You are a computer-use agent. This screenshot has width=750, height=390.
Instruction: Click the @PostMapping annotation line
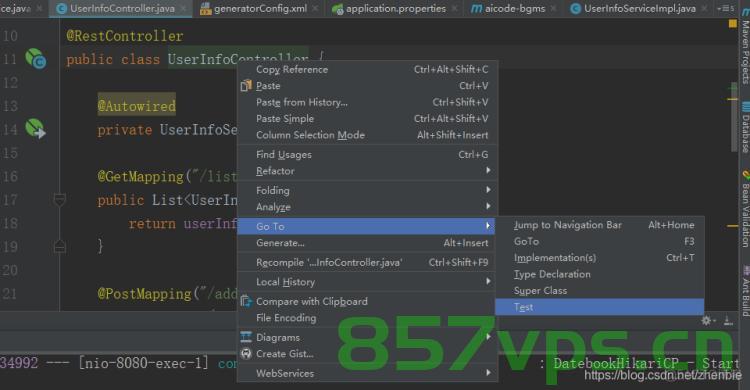coord(167,293)
